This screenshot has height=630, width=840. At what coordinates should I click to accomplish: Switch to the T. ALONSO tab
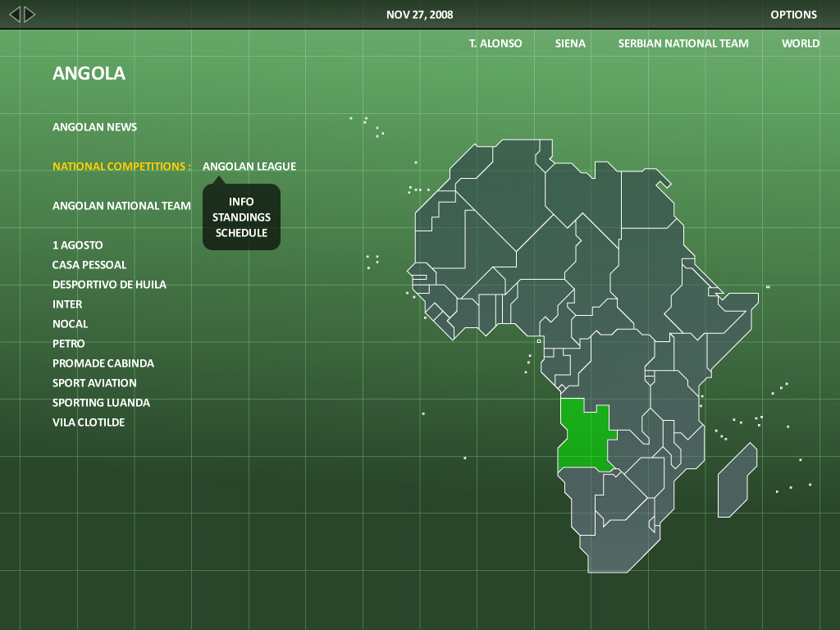(495, 43)
